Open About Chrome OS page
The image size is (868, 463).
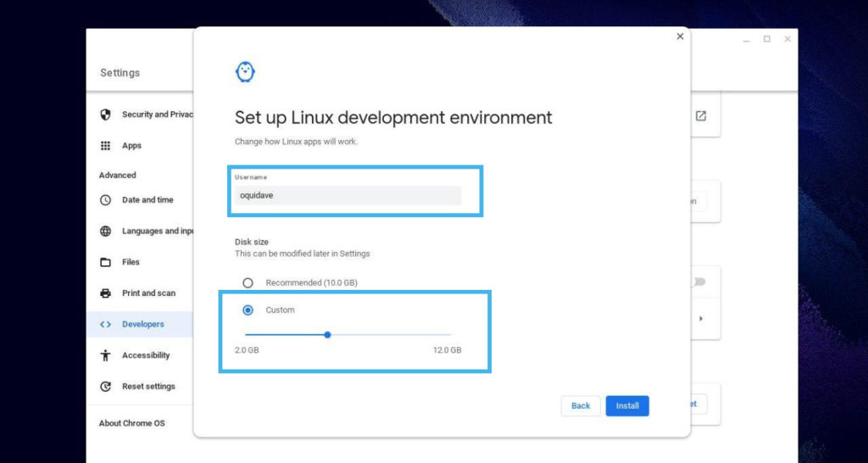coord(131,423)
